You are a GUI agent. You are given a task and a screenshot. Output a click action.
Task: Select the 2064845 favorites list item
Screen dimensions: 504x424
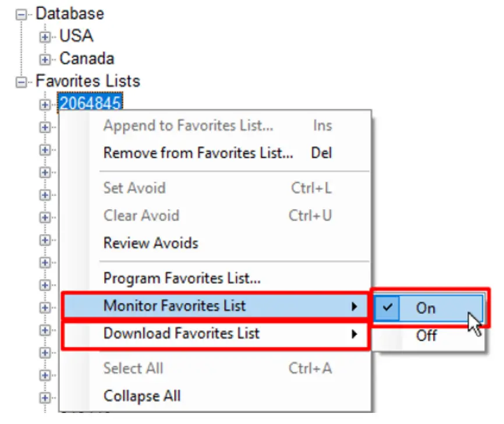point(90,104)
